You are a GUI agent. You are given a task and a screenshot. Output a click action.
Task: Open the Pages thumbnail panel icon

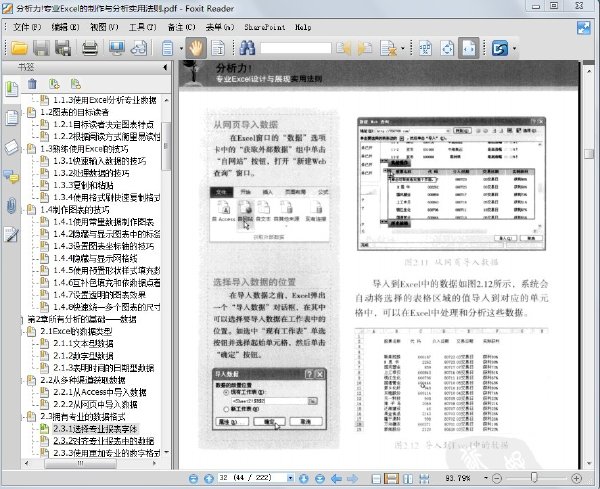[11, 118]
